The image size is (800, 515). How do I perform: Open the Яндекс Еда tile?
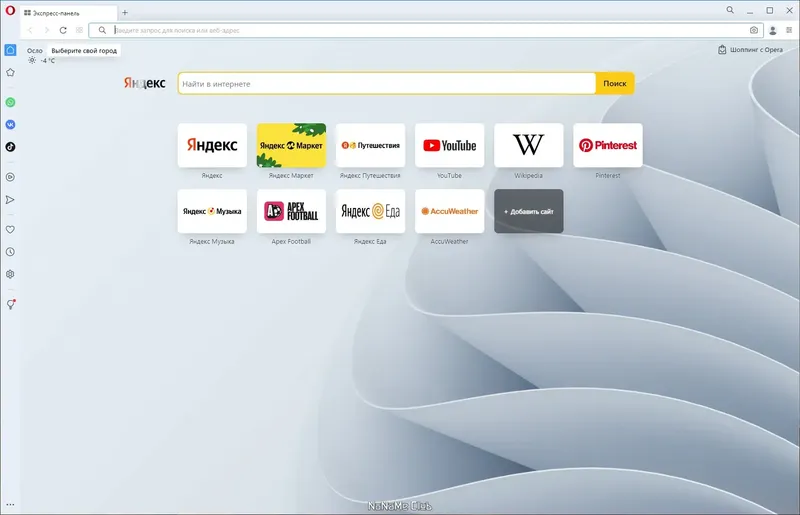point(370,211)
